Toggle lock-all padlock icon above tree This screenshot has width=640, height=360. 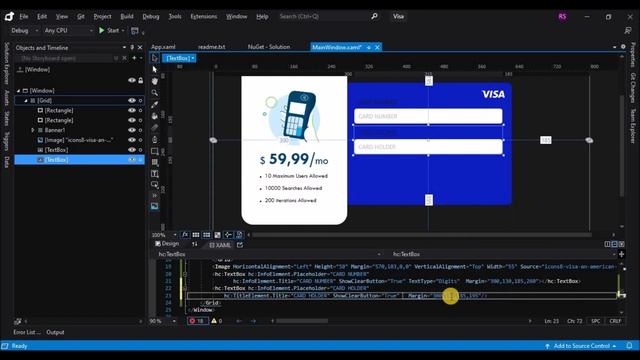[x=141, y=80]
